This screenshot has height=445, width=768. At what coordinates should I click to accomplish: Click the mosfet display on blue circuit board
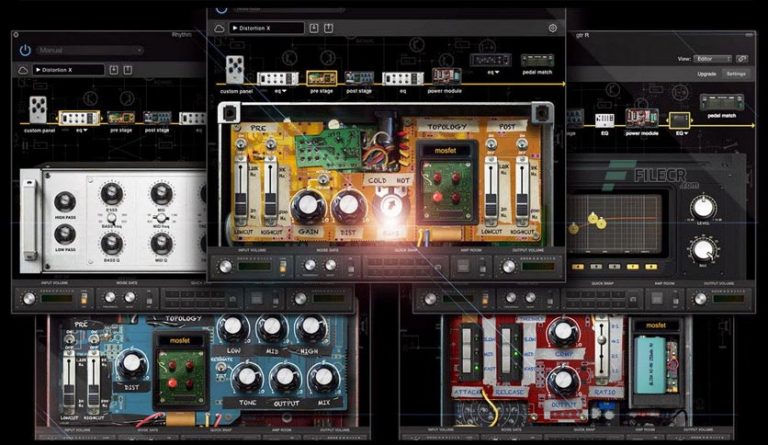pos(180,340)
